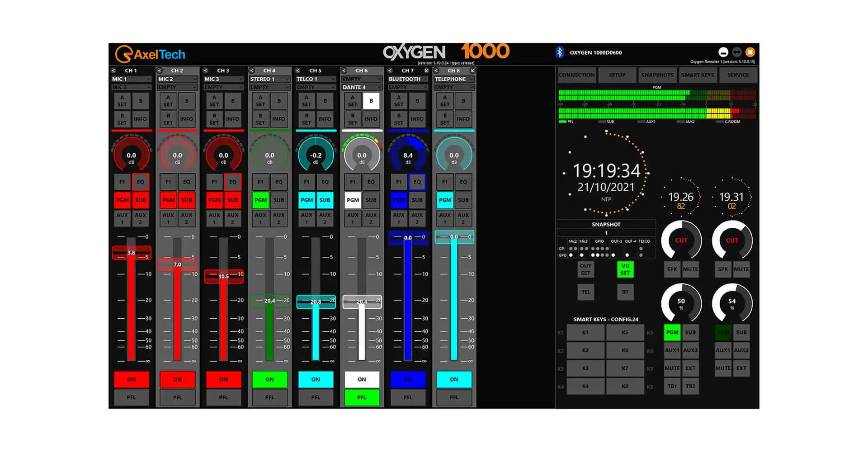Switch to the SNAPSHOTS tab

(x=657, y=75)
